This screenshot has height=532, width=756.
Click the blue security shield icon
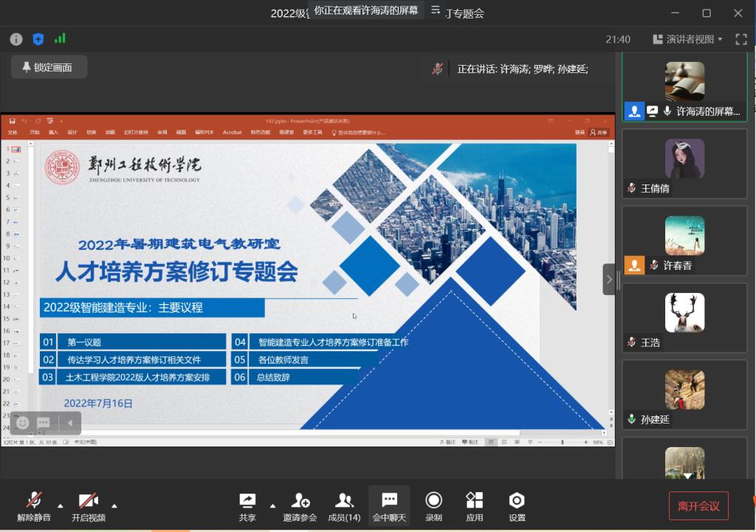pyautogui.click(x=38, y=39)
